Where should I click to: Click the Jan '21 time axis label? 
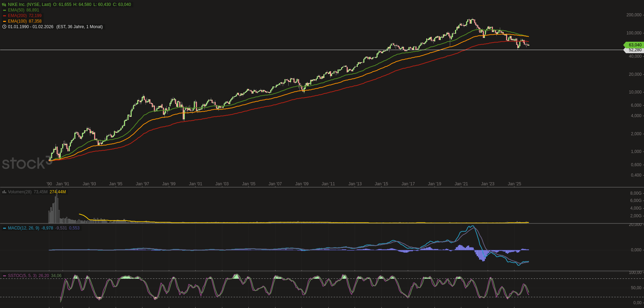[461, 184]
